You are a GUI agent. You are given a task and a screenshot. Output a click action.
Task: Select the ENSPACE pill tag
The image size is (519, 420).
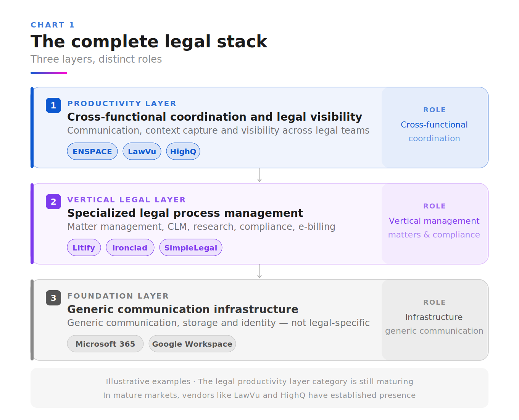coord(92,151)
